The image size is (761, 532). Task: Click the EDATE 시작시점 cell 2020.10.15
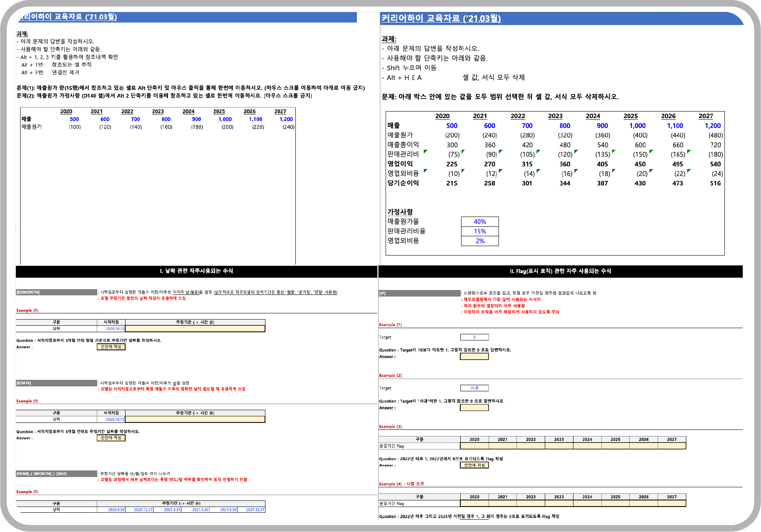pos(111,419)
